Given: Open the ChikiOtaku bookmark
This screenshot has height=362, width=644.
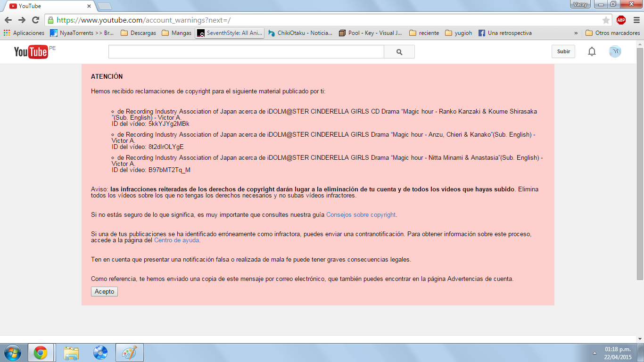Looking at the screenshot, I should click(x=300, y=33).
